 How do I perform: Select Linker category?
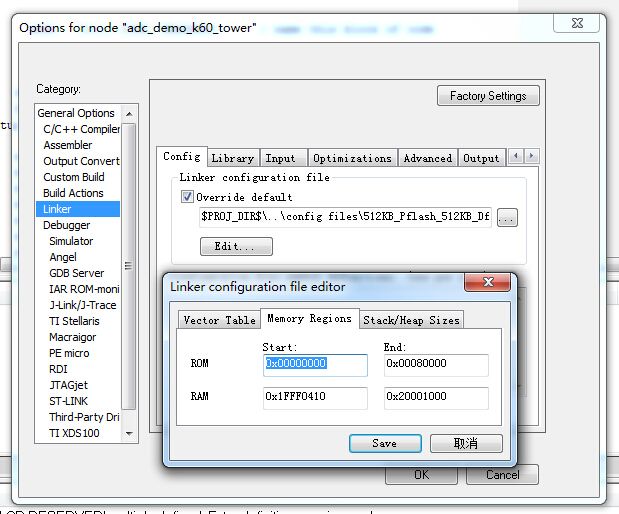click(78, 209)
